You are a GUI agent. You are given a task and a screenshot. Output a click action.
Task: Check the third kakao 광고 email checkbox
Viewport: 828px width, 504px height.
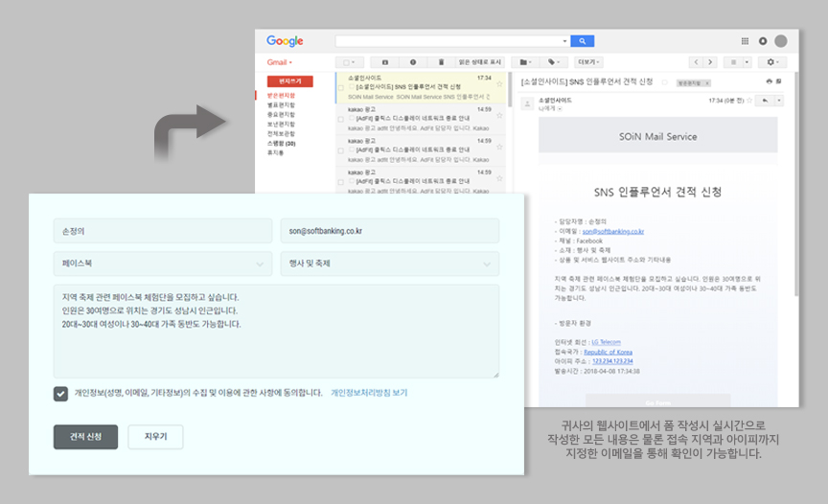[341, 183]
